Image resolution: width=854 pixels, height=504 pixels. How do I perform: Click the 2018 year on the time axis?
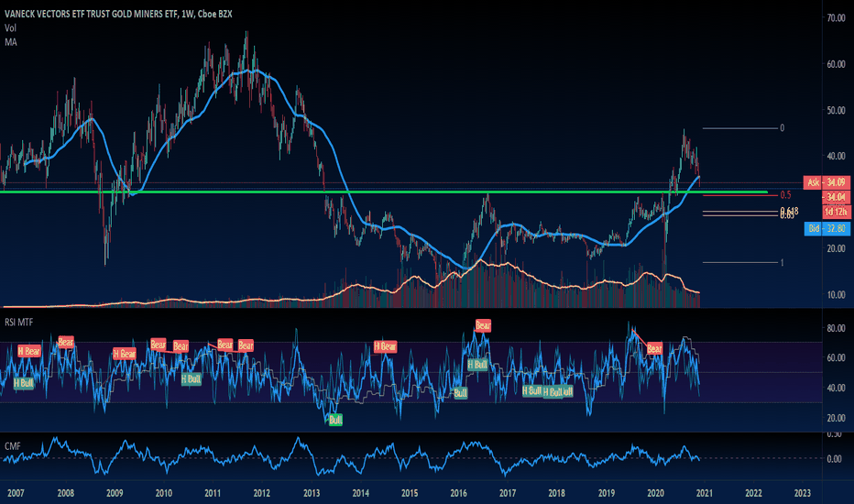[x=556, y=493]
